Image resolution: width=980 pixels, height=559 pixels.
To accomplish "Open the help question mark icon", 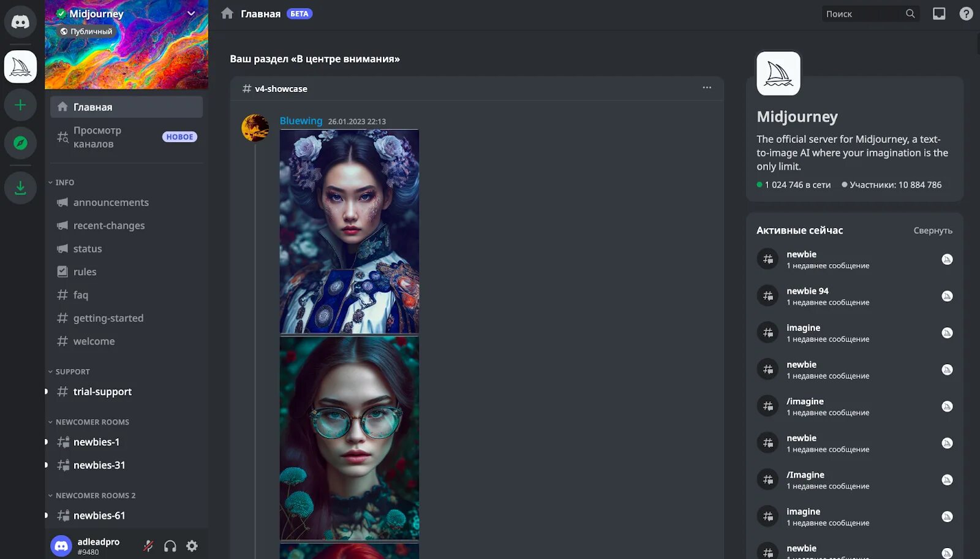I will [966, 13].
